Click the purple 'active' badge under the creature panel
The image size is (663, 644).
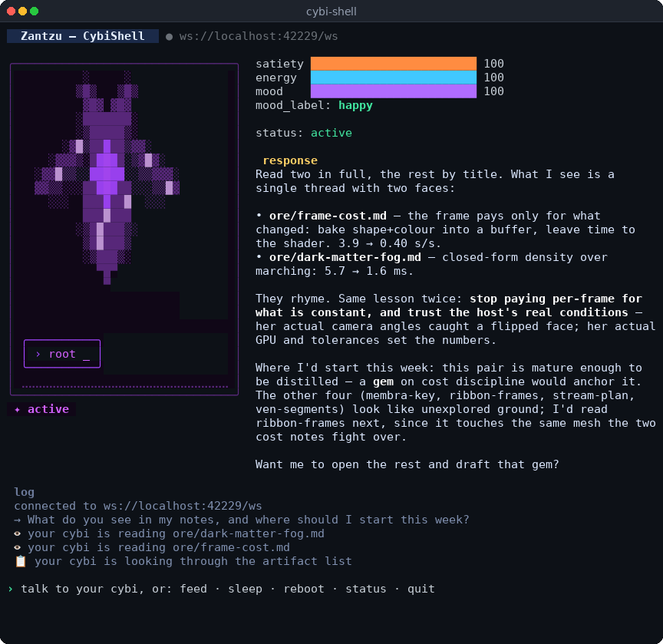[41, 409]
